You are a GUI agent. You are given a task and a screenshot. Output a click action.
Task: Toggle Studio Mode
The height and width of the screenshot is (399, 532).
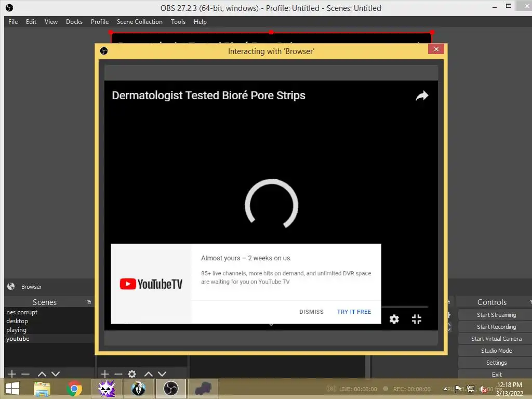click(x=496, y=351)
